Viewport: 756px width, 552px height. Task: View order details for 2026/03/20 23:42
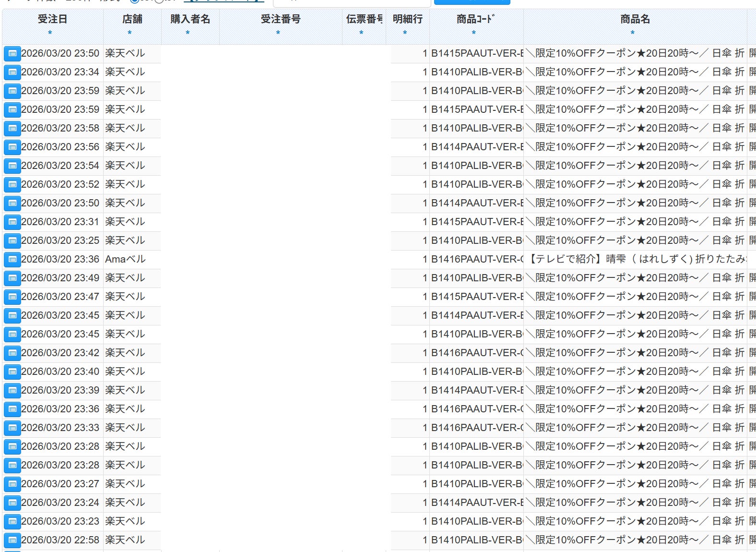(12, 353)
